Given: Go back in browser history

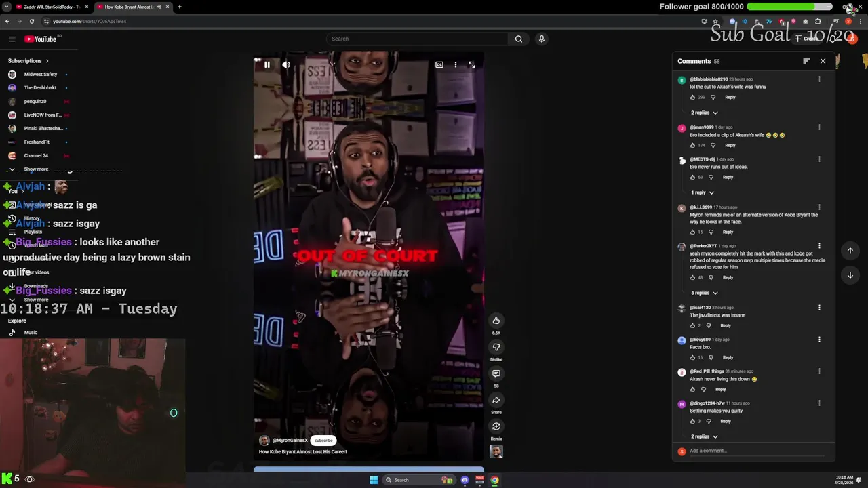Looking at the screenshot, I should pyautogui.click(x=7, y=21).
